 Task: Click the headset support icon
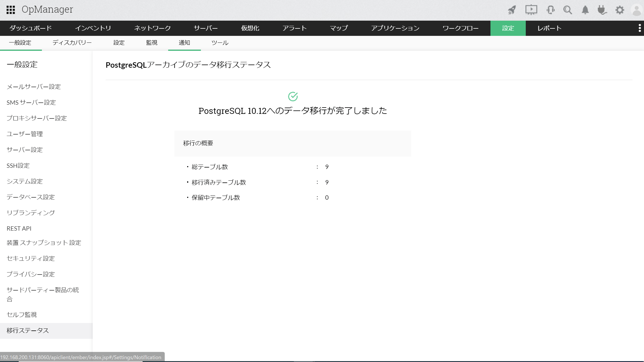coord(550,10)
